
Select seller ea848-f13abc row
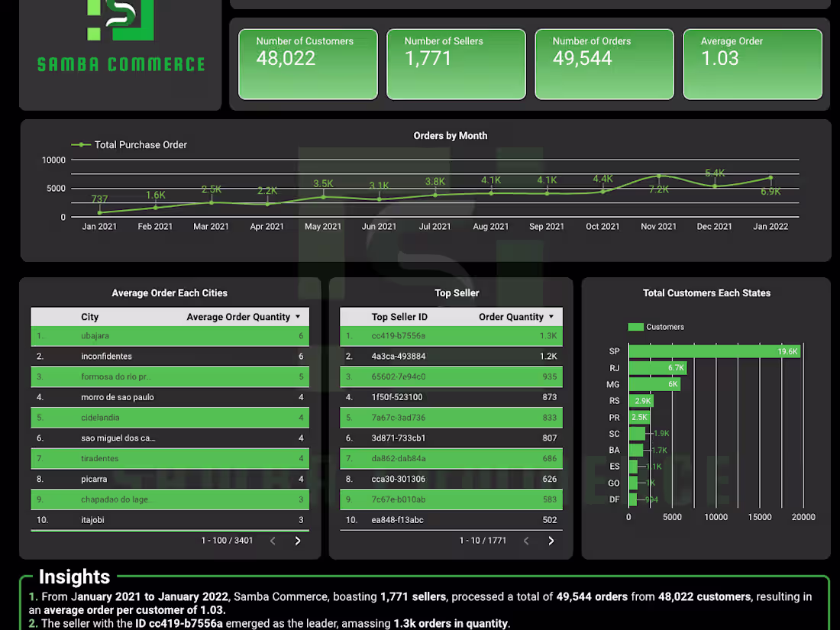pos(451,519)
